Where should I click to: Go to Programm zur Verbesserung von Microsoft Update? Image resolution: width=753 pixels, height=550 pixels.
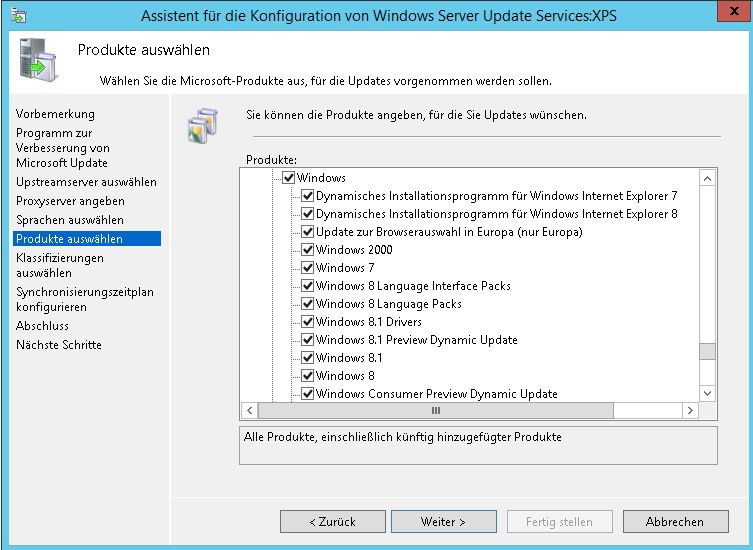(62, 148)
